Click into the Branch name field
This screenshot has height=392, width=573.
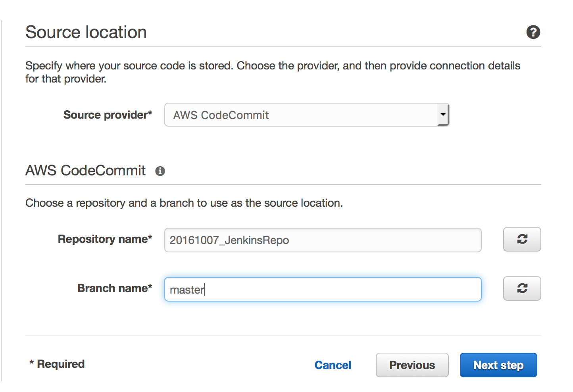(x=323, y=289)
